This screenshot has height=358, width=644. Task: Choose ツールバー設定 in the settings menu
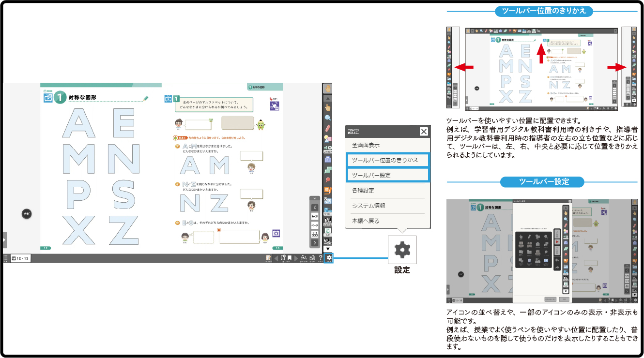coord(387,175)
